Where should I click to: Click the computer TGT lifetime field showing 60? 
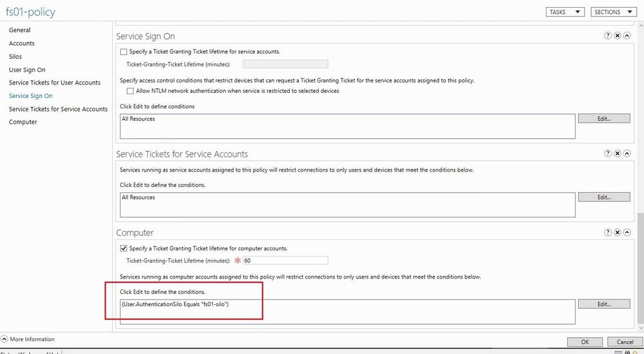285,261
